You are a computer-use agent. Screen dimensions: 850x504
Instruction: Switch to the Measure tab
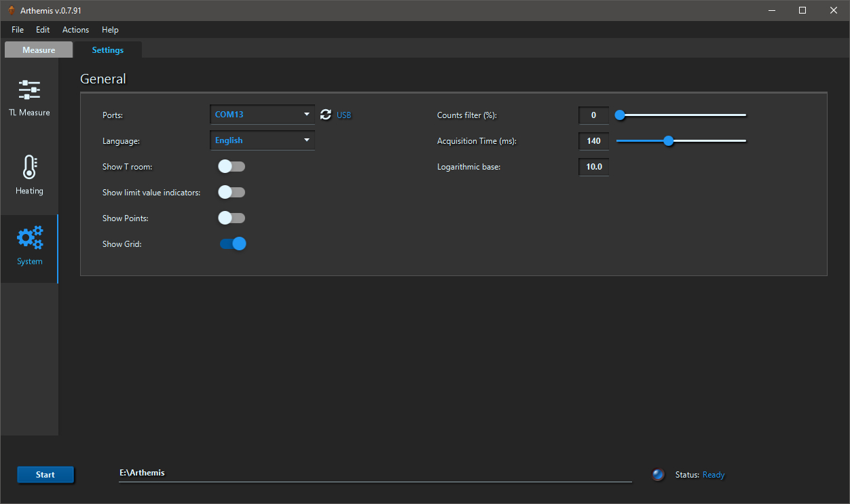[39, 50]
